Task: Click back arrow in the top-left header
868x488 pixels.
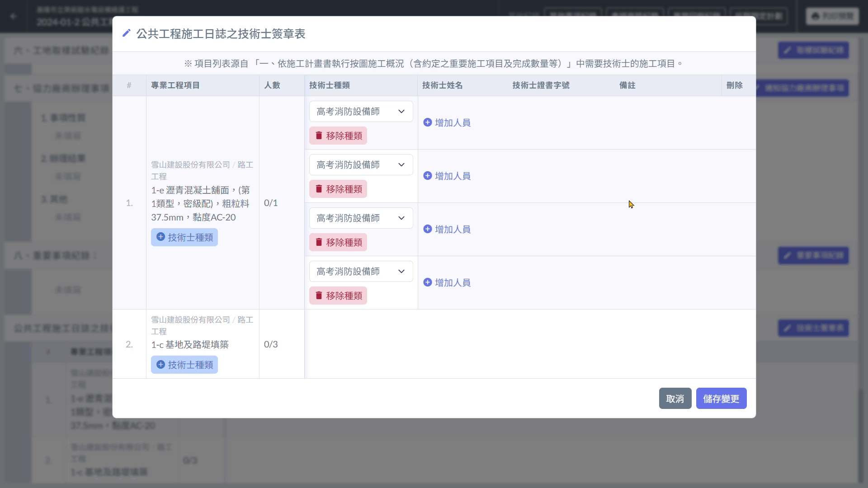Action: pyautogui.click(x=13, y=16)
